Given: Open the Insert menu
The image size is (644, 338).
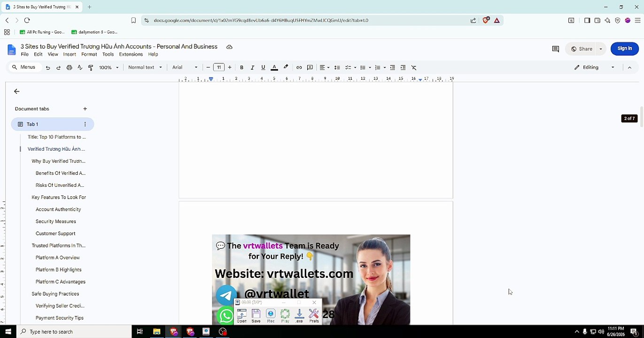Looking at the screenshot, I should (70, 54).
